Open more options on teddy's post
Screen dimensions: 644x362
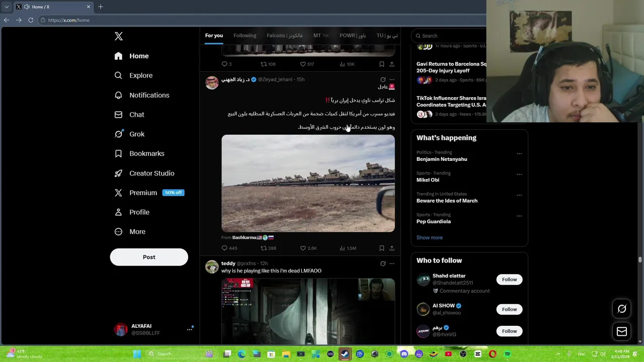[392, 263]
